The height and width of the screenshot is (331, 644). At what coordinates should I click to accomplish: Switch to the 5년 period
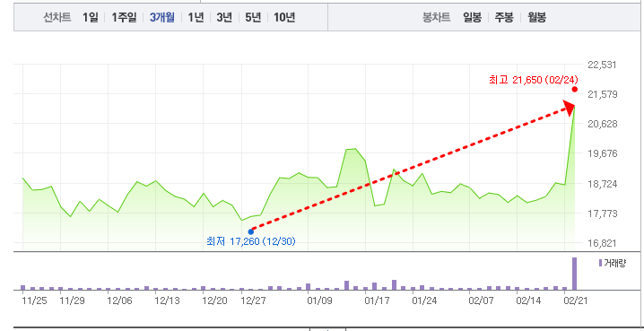(x=254, y=18)
